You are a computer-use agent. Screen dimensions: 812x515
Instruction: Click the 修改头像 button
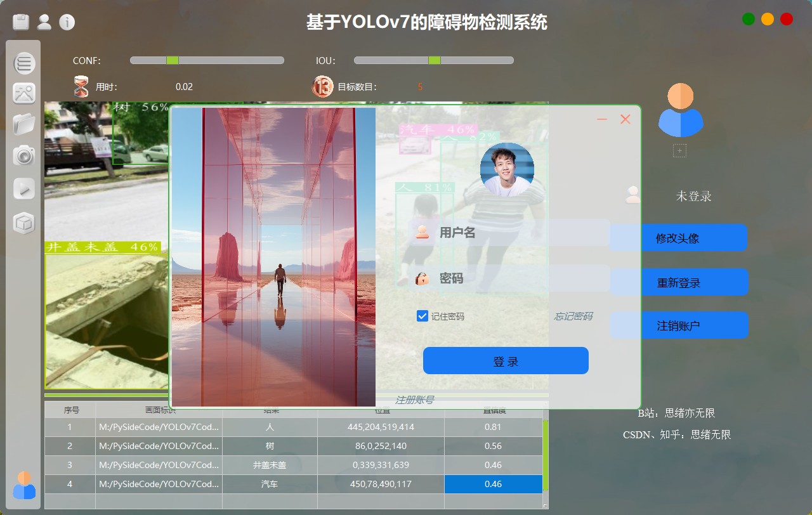pyautogui.click(x=678, y=238)
